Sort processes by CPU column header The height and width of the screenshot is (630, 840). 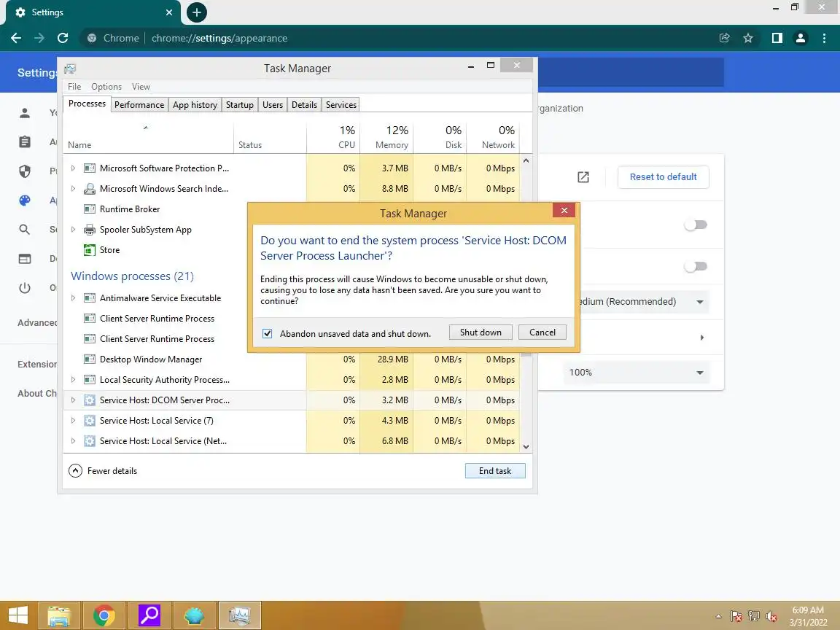pyautogui.click(x=333, y=137)
